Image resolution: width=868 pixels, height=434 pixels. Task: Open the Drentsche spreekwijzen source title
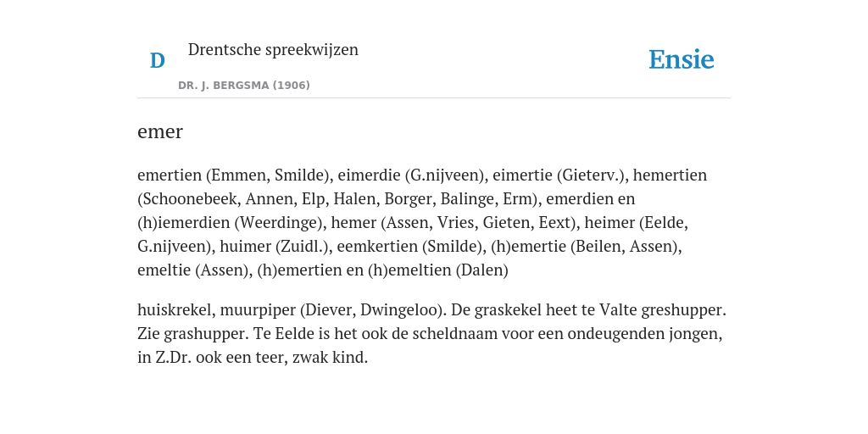point(273,49)
